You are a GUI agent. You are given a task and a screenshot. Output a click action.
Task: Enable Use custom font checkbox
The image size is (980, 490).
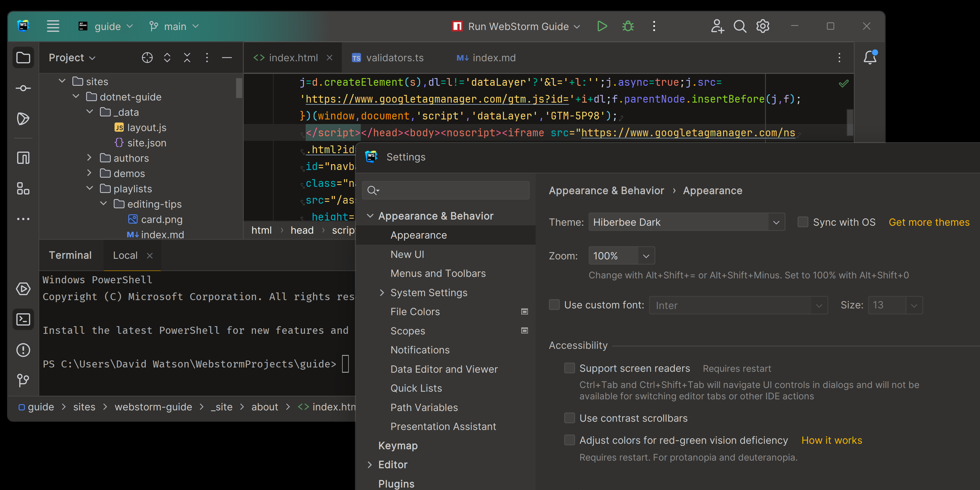pyautogui.click(x=554, y=305)
